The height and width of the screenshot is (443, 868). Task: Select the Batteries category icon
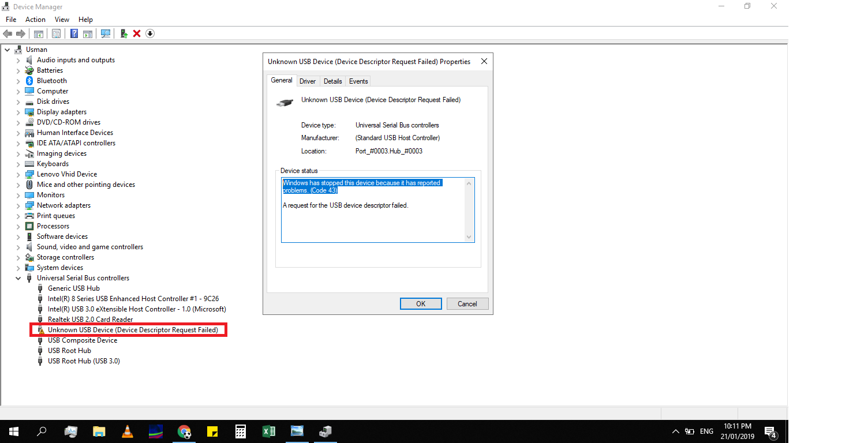(x=29, y=70)
